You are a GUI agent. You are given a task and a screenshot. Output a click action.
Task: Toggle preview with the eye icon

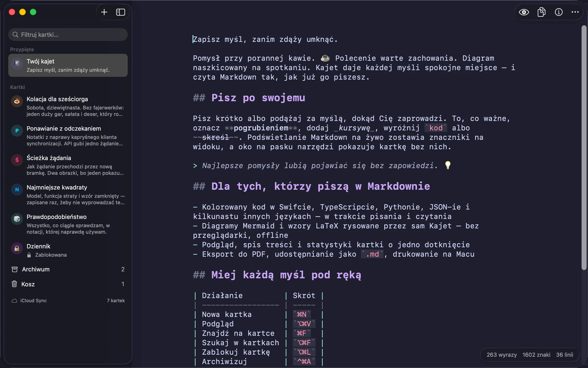pyautogui.click(x=524, y=12)
